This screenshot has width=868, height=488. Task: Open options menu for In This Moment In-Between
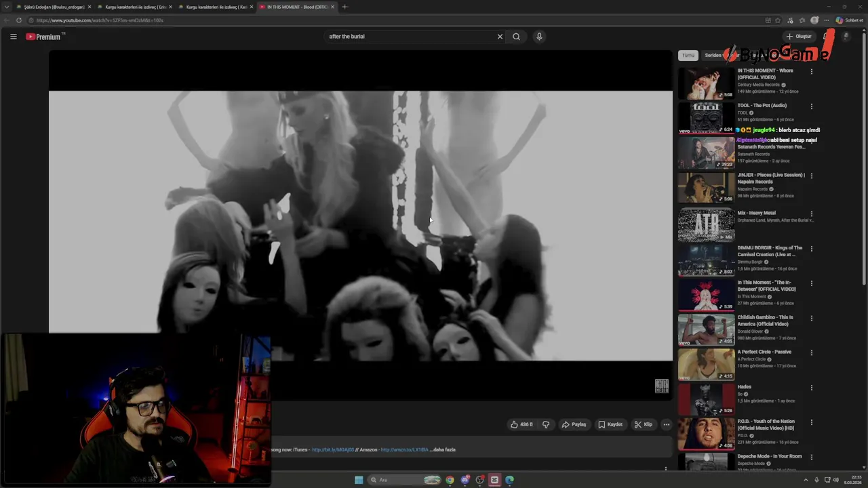pyautogui.click(x=812, y=283)
